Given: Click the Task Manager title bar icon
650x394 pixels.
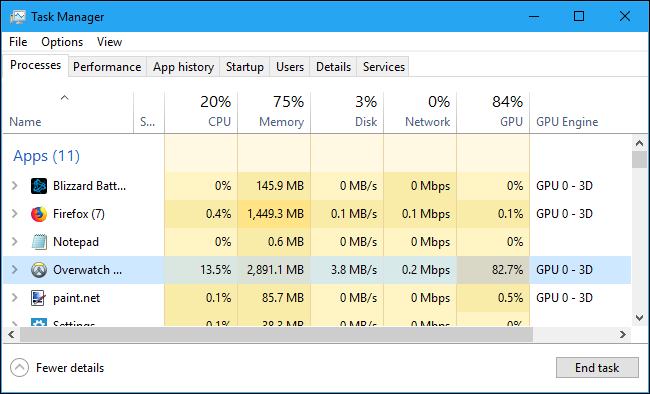Looking at the screenshot, I should 18,17.
